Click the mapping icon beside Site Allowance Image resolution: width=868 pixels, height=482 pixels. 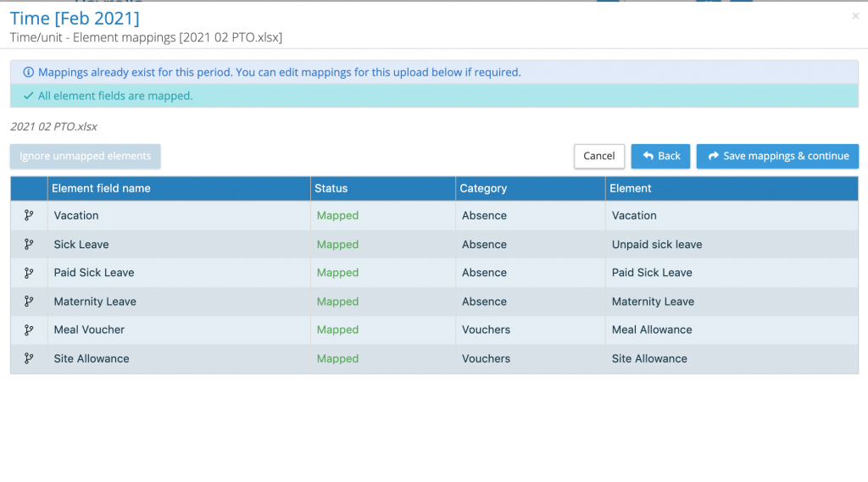point(29,359)
